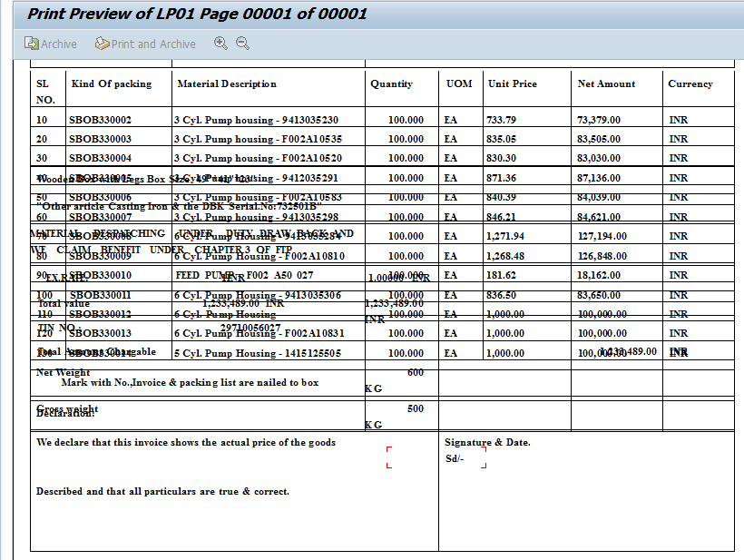Select packing code SBOB330004

[100, 158]
